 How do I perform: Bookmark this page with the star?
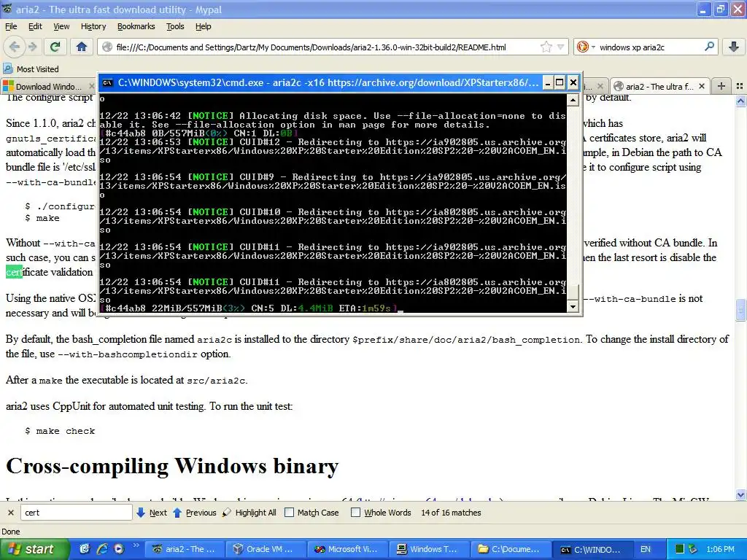[546, 47]
